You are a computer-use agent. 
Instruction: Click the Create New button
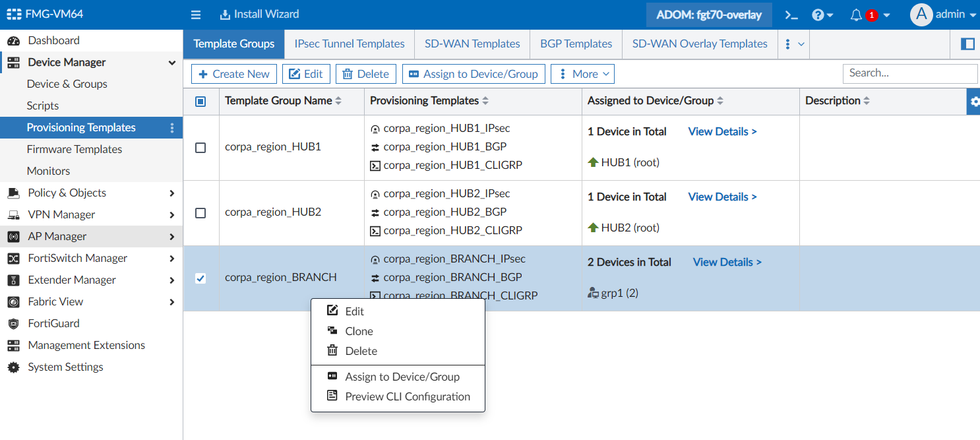(x=233, y=74)
